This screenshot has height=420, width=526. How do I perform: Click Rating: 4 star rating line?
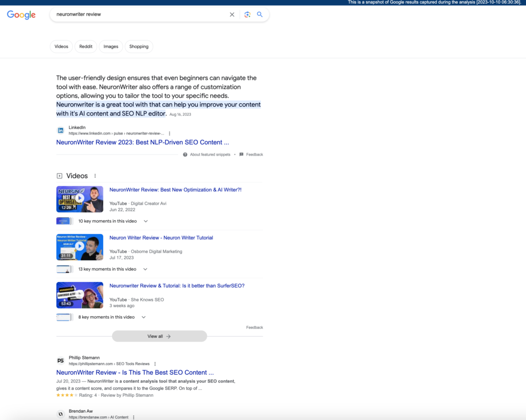[x=105, y=395]
